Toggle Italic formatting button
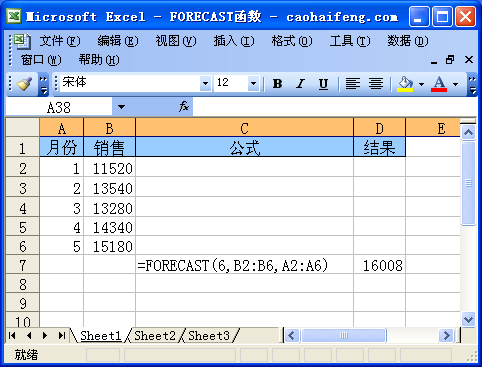 point(300,84)
